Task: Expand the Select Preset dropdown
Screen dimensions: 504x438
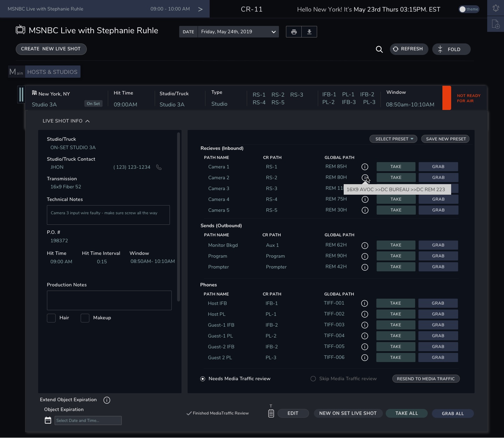Action: tap(393, 139)
